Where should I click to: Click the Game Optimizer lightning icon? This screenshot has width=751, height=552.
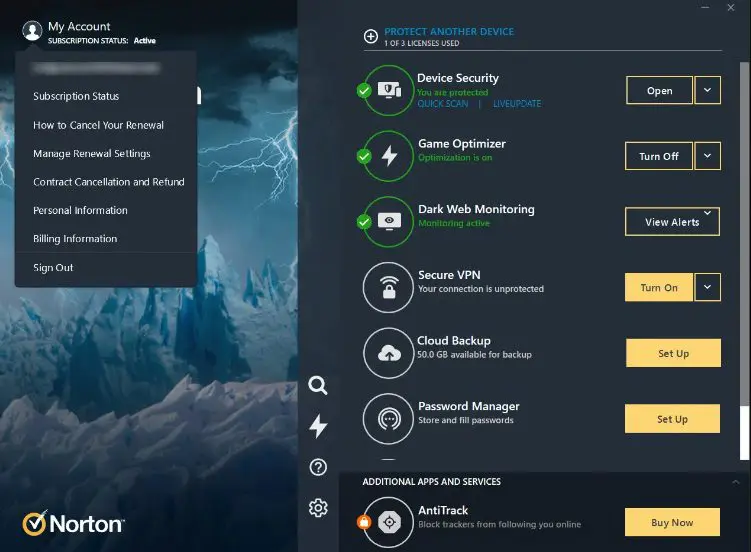(x=389, y=156)
